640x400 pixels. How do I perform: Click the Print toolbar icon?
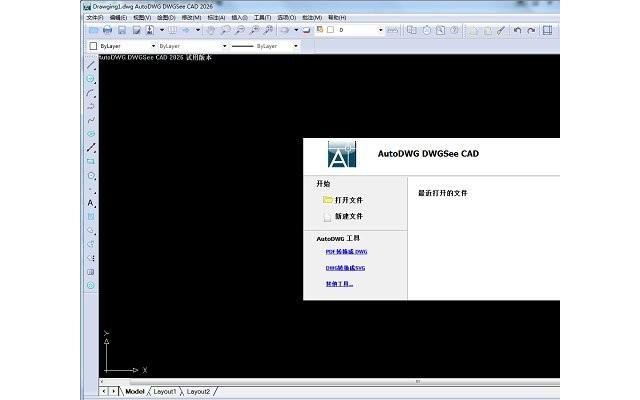click(107, 30)
